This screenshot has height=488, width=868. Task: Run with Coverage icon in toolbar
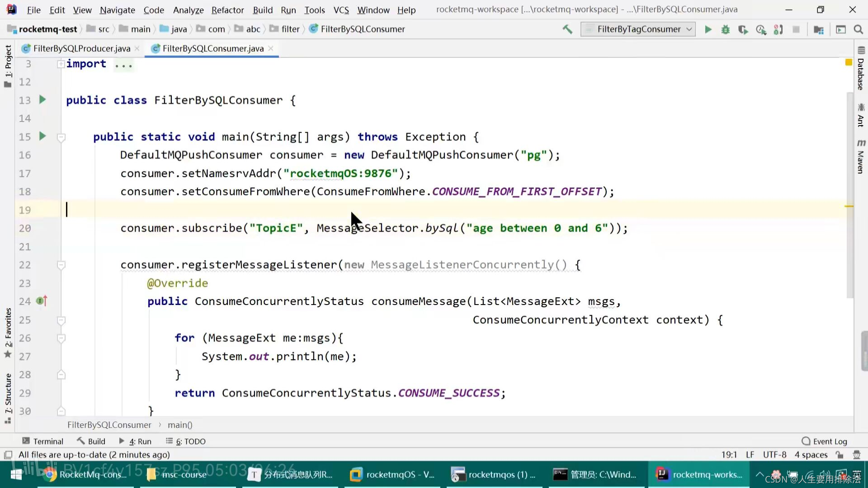click(743, 29)
